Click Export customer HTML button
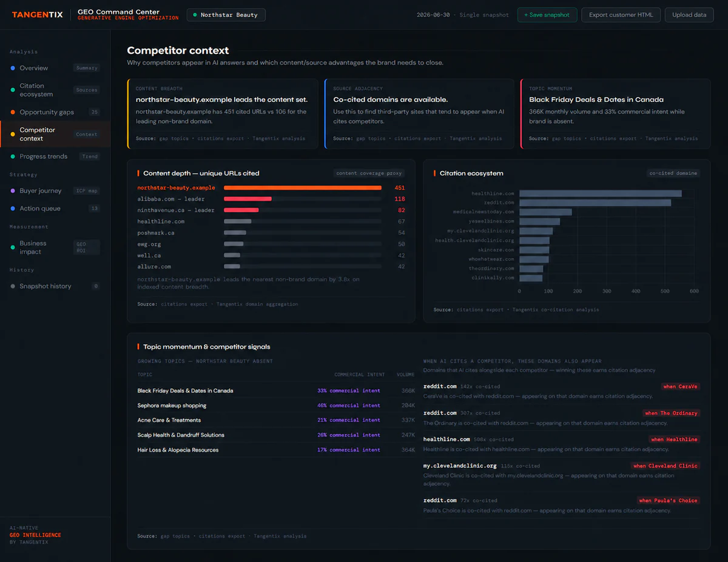Viewport: 728px width, 562px height. click(x=621, y=15)
